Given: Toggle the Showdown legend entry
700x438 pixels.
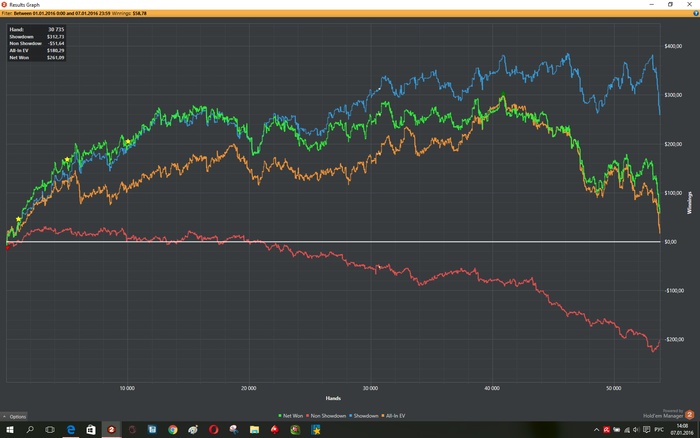Looking at the screenshot, I should tap(363, 416).
